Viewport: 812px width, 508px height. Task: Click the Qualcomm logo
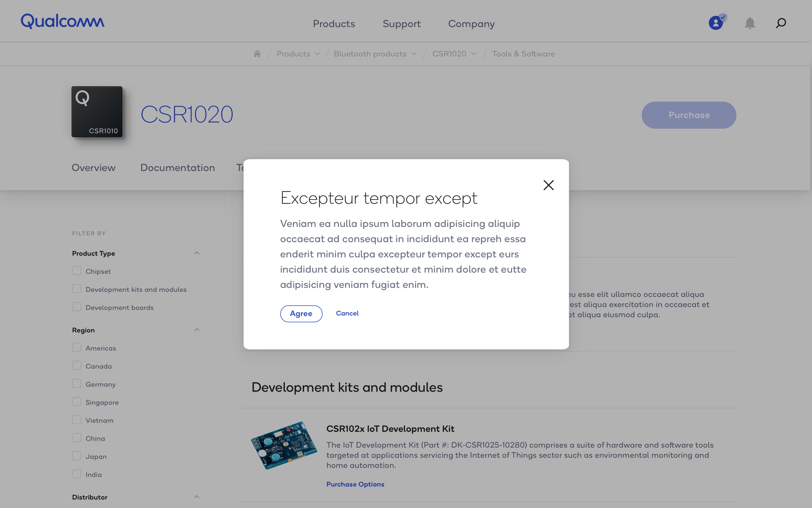point(62,21)
